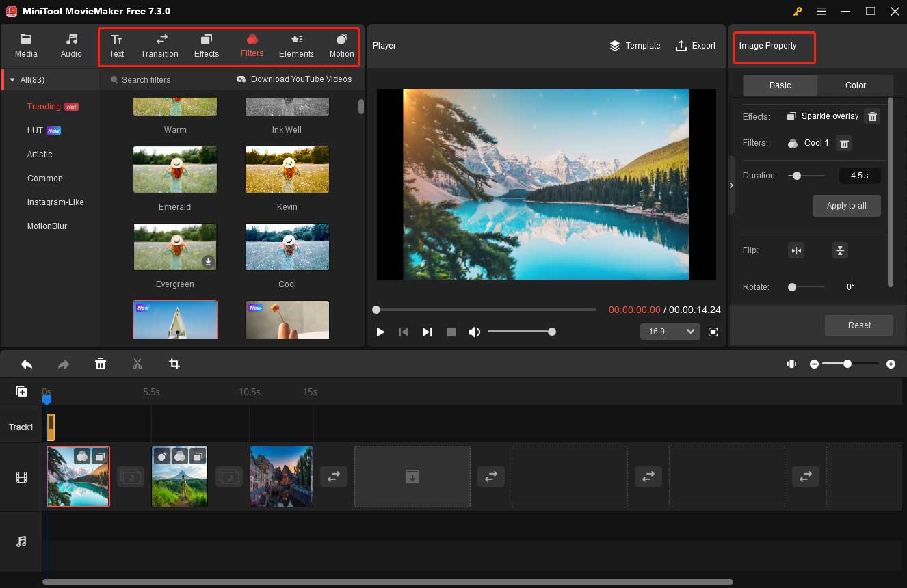Zoom in the timeline
Image resolution: width=907 pixels, height=588 pixels.
click(891, 364)
